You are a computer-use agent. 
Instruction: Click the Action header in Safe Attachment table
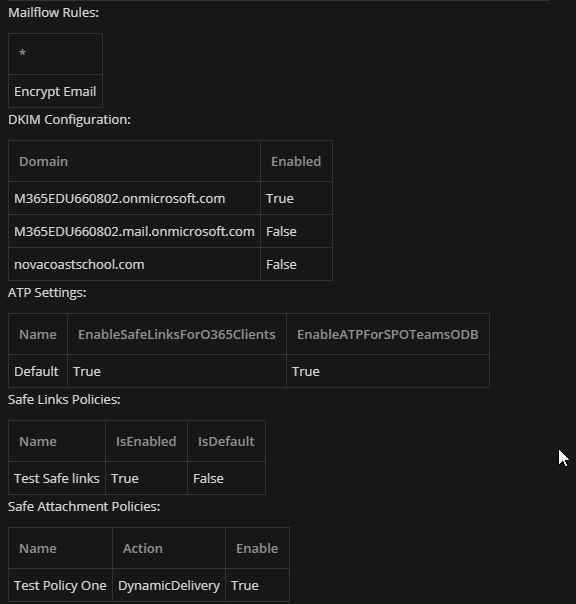pyautogui.click(x=169, y=549)
